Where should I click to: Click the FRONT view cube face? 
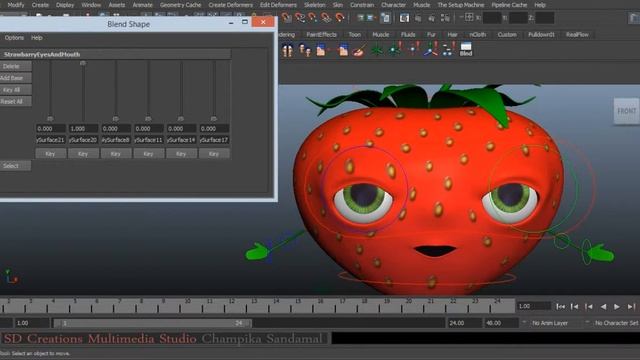tap(627, 111)
